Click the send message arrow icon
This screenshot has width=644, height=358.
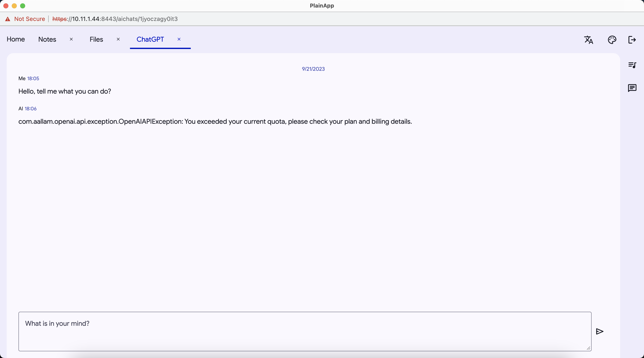tap(600, 331)
